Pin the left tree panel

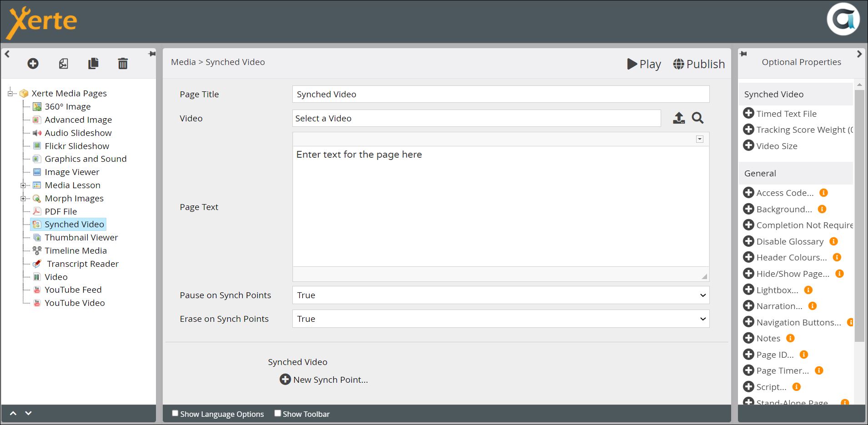(x=152, y=54)
